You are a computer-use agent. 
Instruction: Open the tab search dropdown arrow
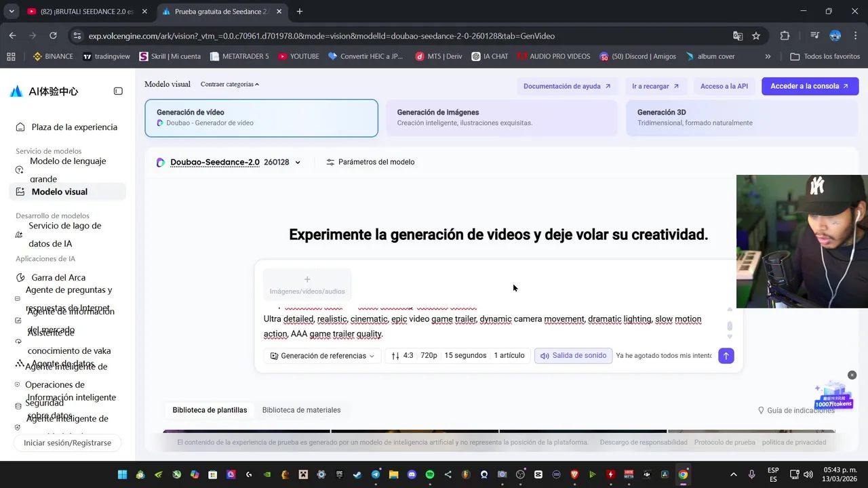pyautogui.click(x=12, y=12)
